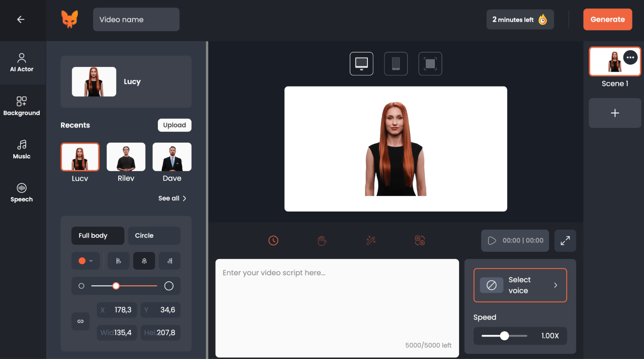The height and width of the screenshot is (359, 644).
Task: Switch to mobile portrait aspect ratio icon
Action: click(x=396, y=64)
